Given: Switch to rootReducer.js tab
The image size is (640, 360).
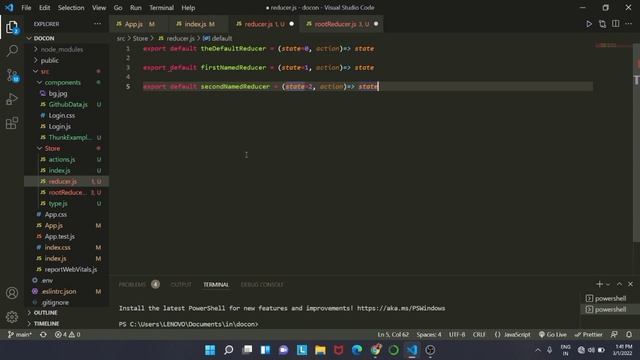Looking at the screenshot, I should (341, 24).
